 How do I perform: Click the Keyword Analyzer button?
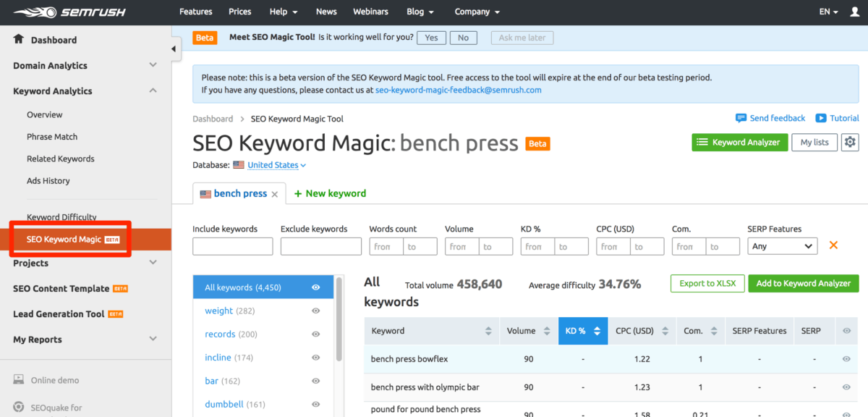[x=740, y=142]
